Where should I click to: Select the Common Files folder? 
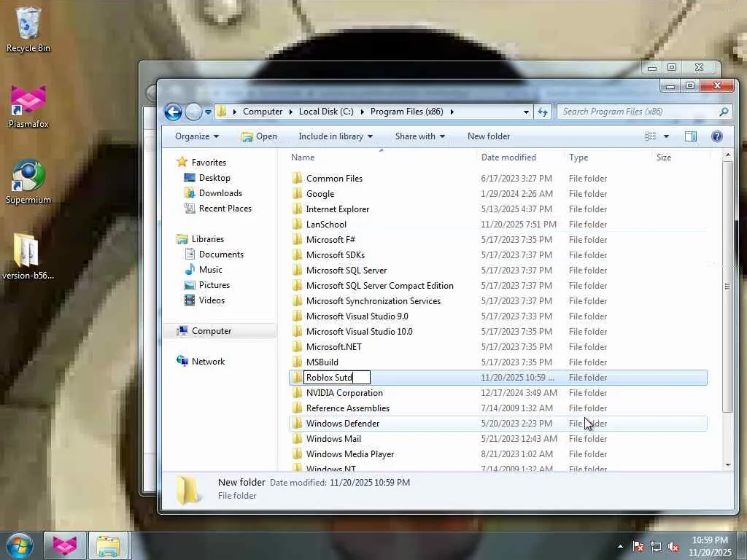[x=334, y=179]
